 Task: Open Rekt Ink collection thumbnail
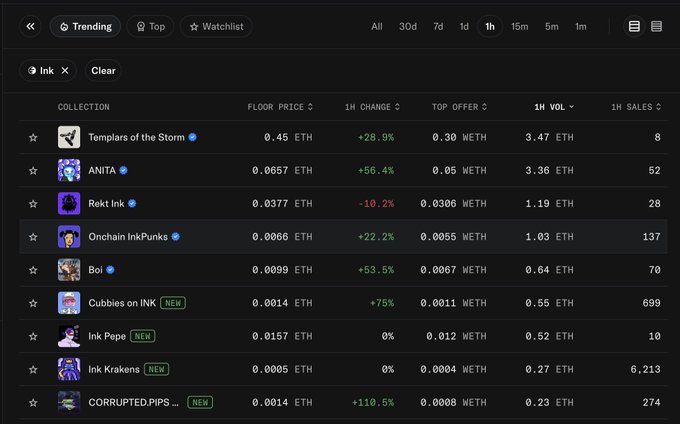tap(69, 203)
